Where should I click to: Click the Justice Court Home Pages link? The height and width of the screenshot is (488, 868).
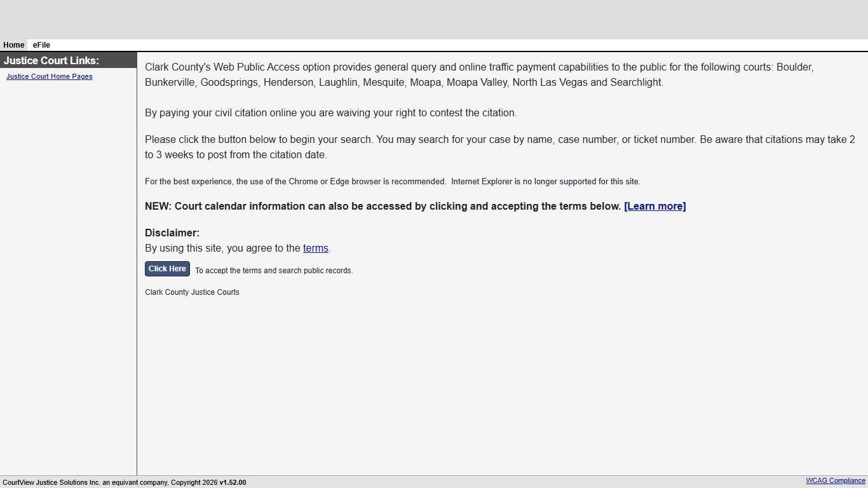(x=49, y=76)
